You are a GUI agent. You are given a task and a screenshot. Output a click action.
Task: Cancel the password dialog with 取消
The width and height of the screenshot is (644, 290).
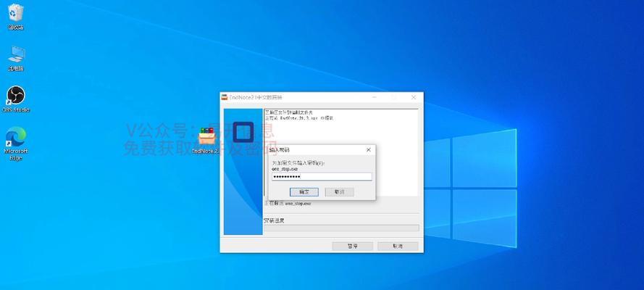point(339,192)
